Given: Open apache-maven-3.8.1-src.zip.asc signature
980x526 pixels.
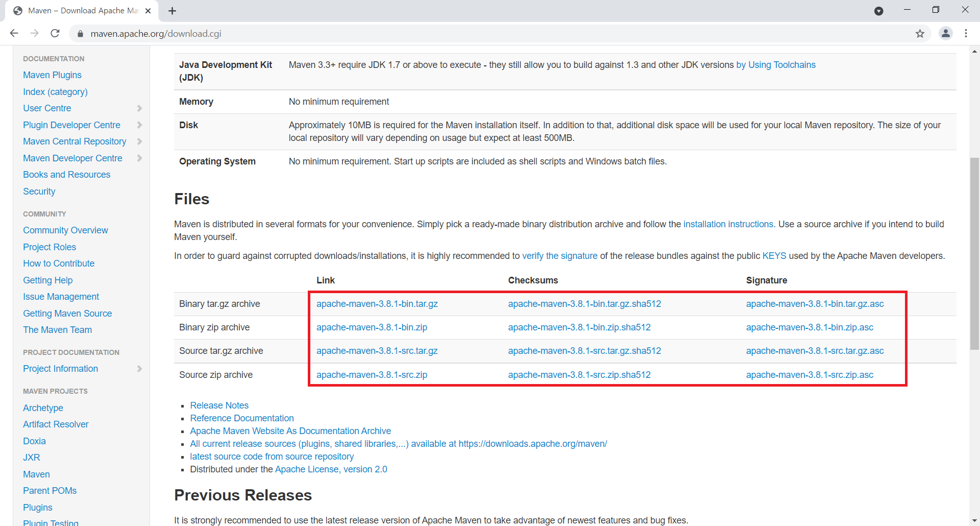Looking at the screenshot, I should [x=810, y=375].
